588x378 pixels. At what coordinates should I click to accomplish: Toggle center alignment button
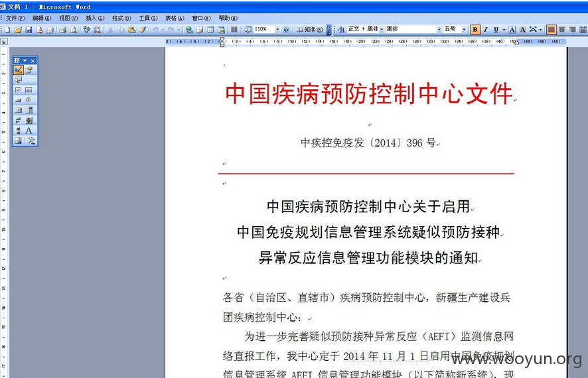pos(561,30)
